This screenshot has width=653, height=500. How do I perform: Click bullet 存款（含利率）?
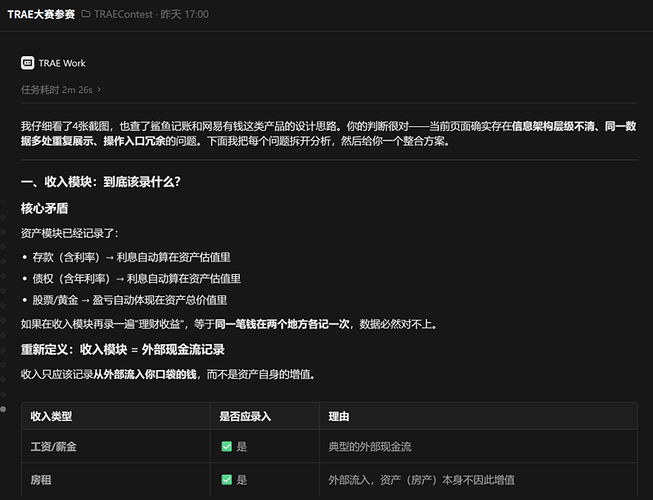pyautogui.click(x=132, y=257)
